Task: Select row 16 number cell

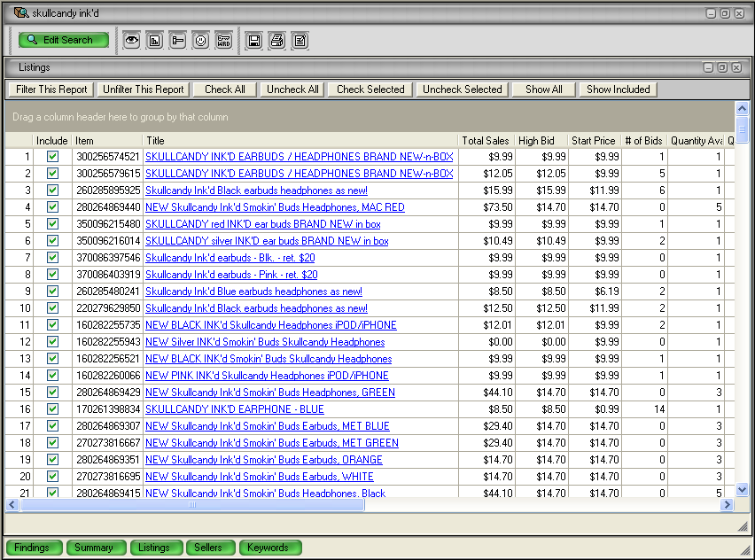Action: (19, 409)
